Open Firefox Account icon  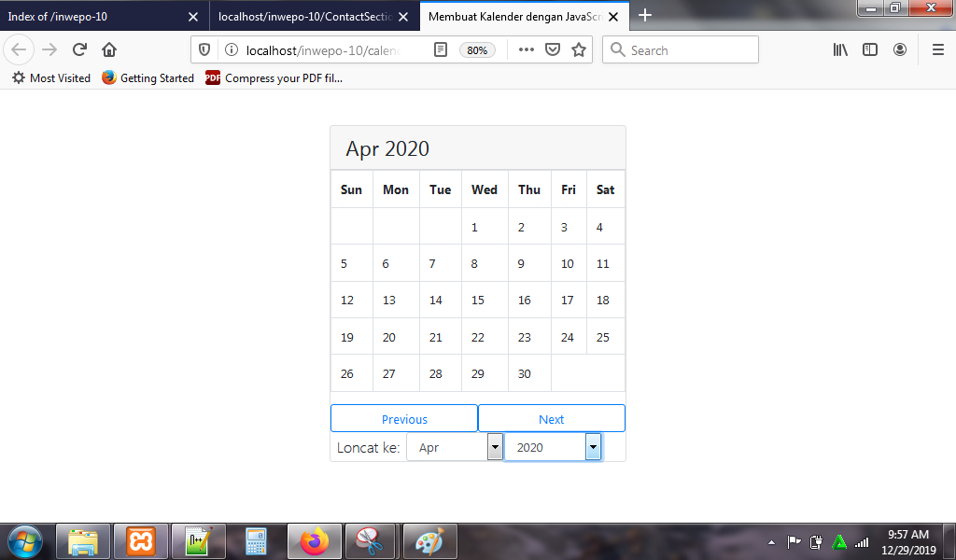(x=900, y=50)
